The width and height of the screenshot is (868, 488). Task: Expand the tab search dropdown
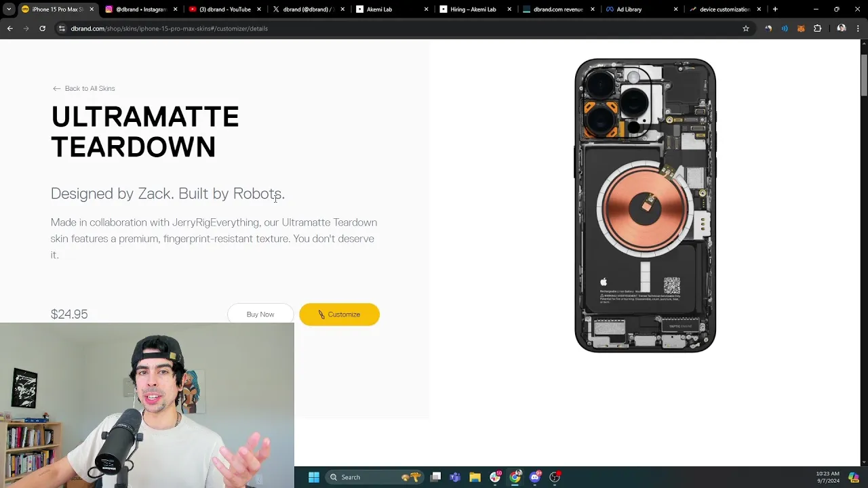(x=9, y=9)
